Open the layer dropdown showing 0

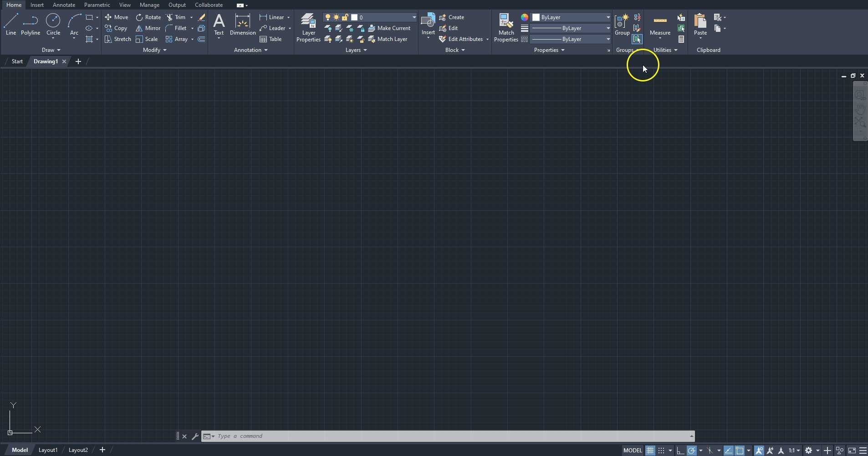coord(369,17)
